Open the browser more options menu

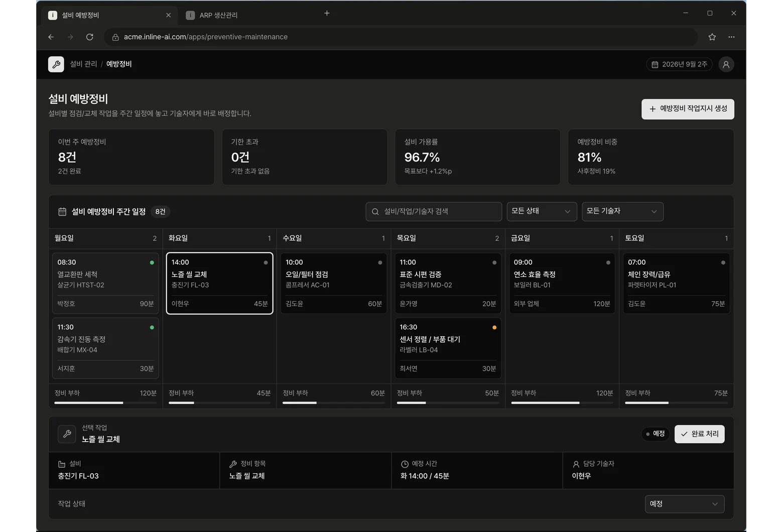[731, 37]
